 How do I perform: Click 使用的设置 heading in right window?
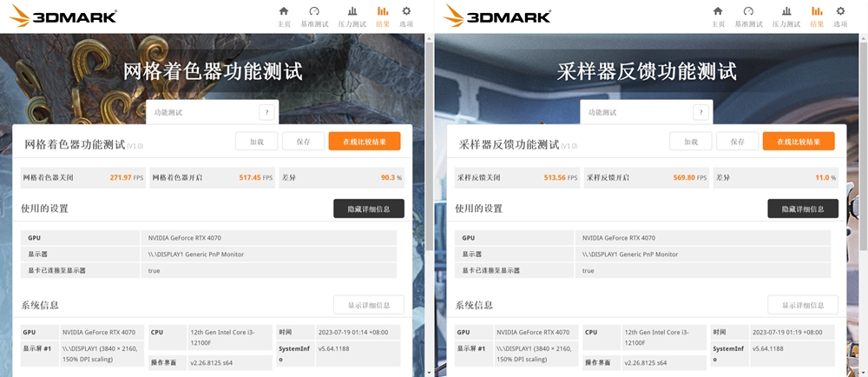pyautogui.click(x=479, y=208)
